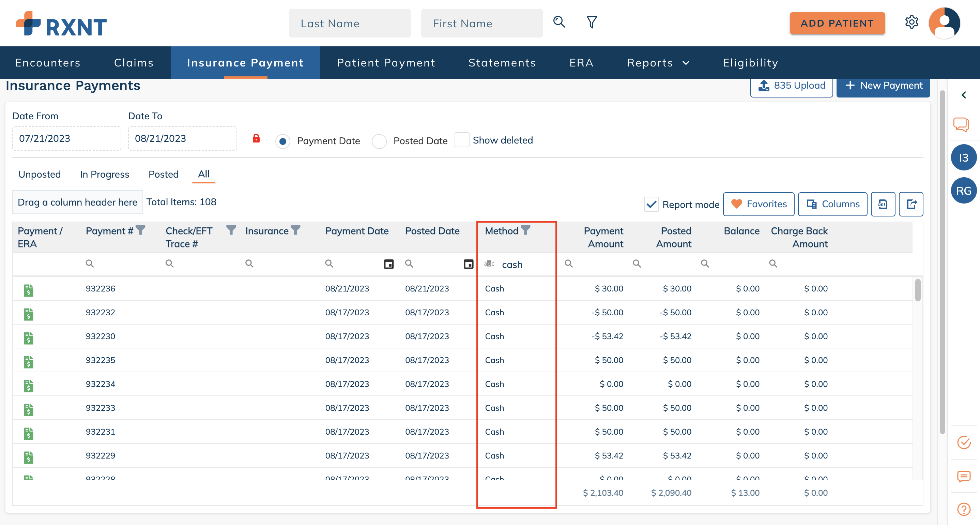Edit Date From field

click(x=66, y=138)
